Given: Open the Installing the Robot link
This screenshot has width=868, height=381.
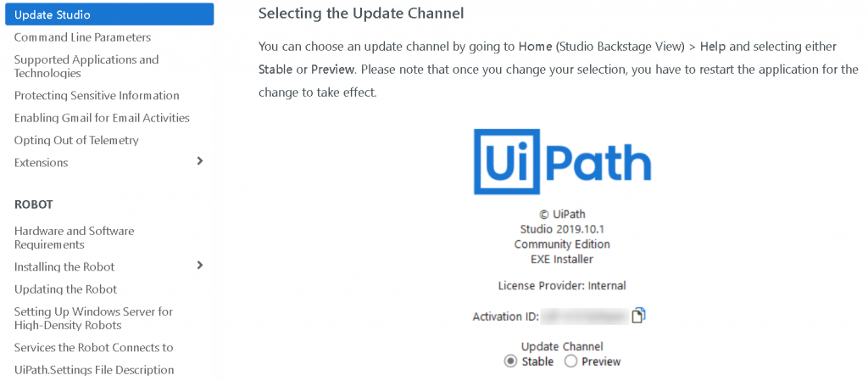Looking at the screenshot, I should pyautogui.click(x=64, y=266).
